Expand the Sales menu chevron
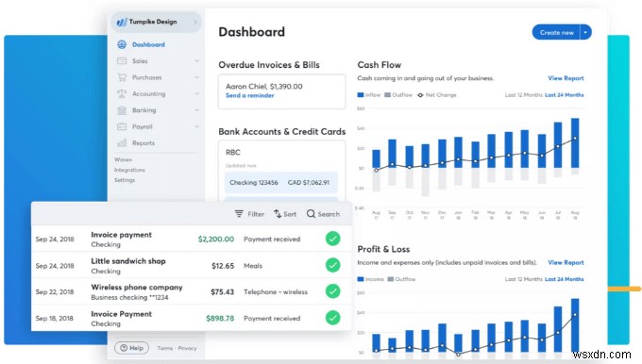The image size is (642, 364). click(196, 61)
